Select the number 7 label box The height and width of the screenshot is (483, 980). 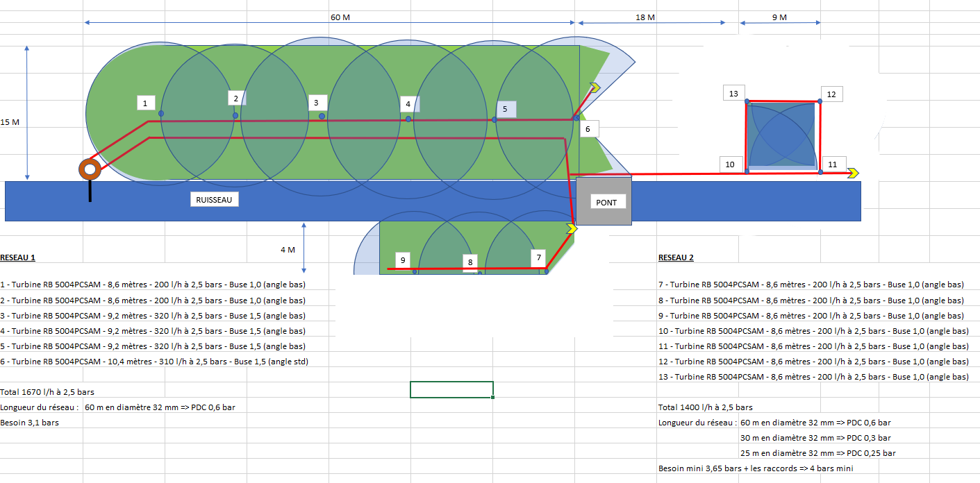tap(538, 257)
